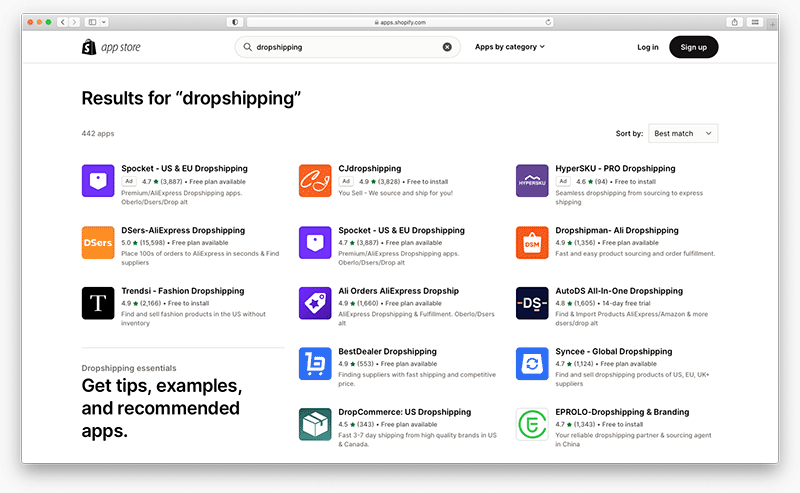Screen dimensions: 800x493
Task: Open CJdropshipping title link
Action: pyautogui.click(x=369, y=168)
